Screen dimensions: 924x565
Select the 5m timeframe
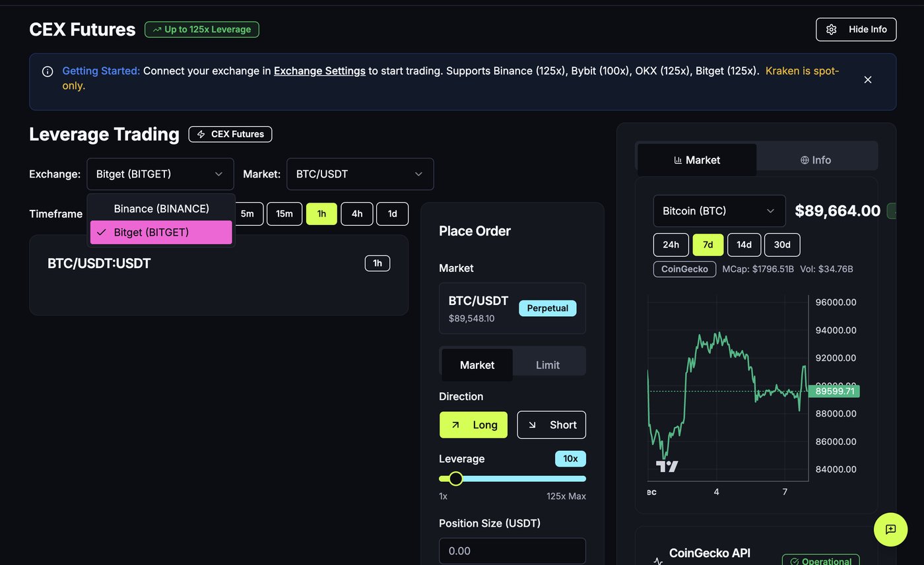click(247, 214)
